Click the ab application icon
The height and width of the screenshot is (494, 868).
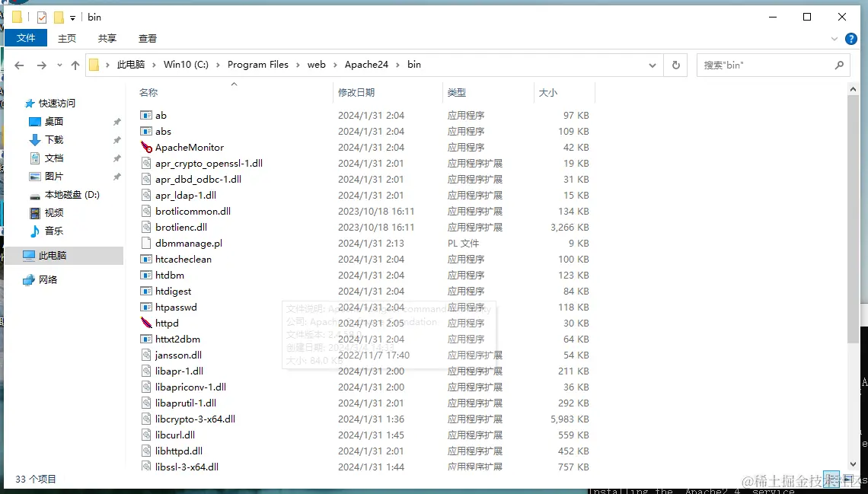[146, 115]
